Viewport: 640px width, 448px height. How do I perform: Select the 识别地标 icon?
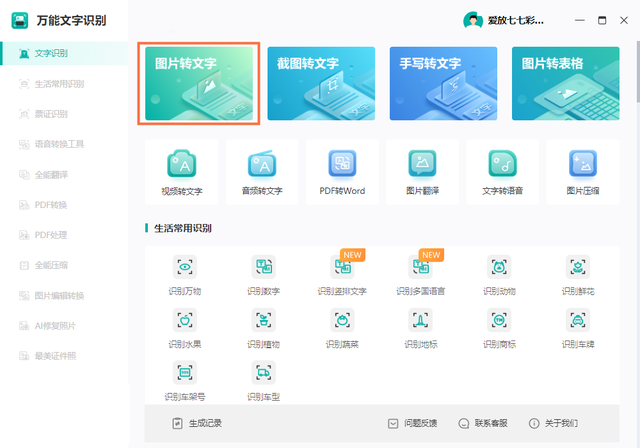tap(421, 320)
